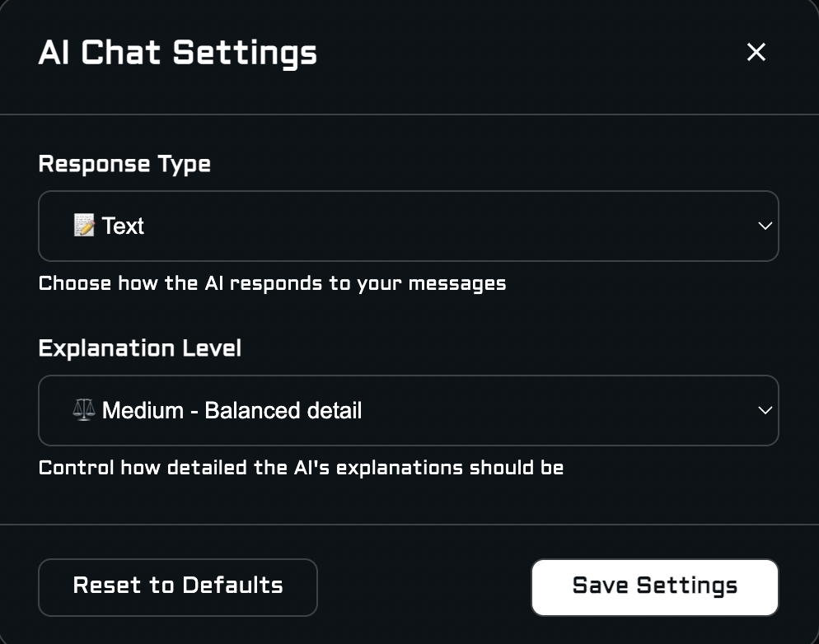819x644 pixels.
Task: Click the "Explanation Level" field label
Action: pos(140,348)
